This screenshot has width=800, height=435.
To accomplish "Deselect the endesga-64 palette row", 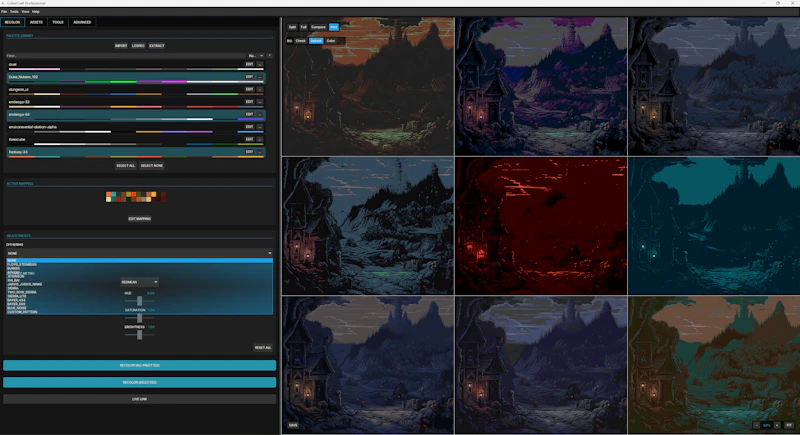I will (x=136, y=116).
